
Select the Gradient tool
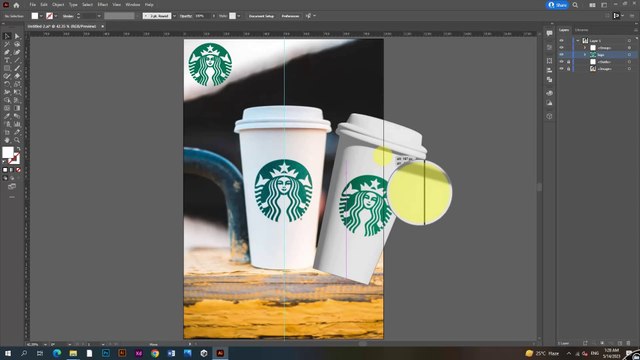click(x=17, y=108)
